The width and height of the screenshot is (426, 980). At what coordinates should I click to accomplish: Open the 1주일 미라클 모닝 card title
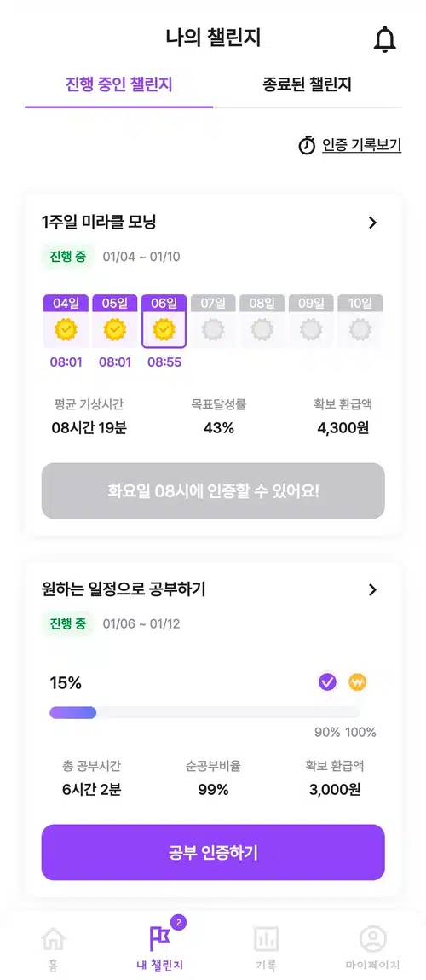click(99, 222)
